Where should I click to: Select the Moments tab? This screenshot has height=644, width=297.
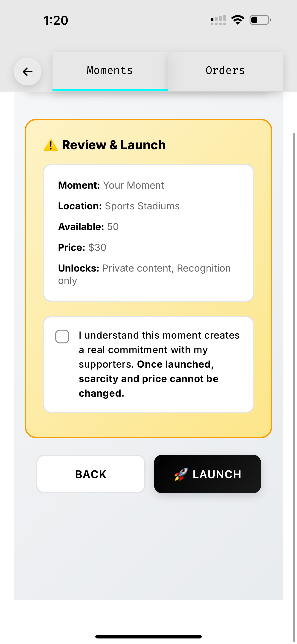click(x=109, y=70)
